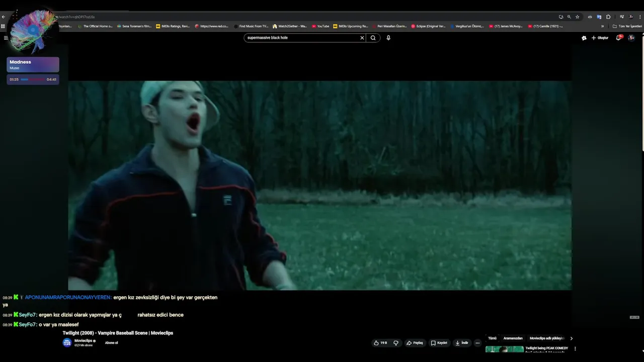Click the search magnifier button
The height and width of the screenshot is (362, 644).
click(x=373, y=38)
